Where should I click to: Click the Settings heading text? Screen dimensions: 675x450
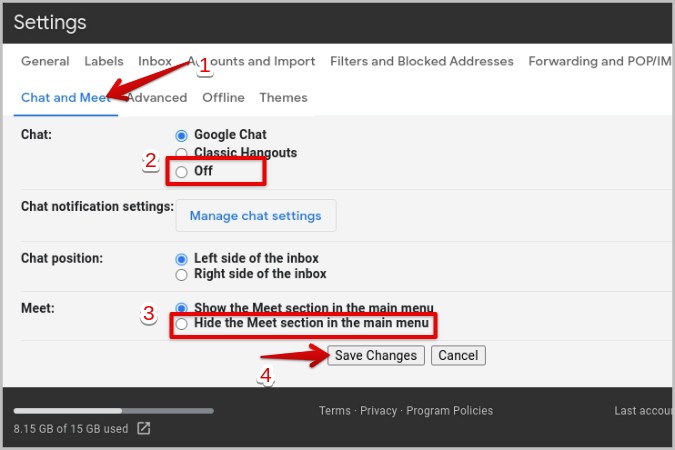click(50, 22)
